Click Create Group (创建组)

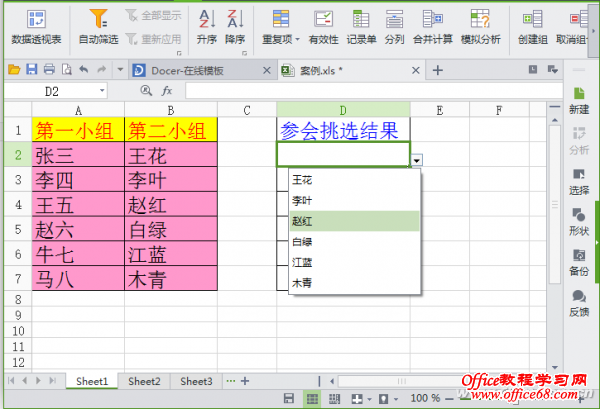pyautogui.click(x=533, y=27)
